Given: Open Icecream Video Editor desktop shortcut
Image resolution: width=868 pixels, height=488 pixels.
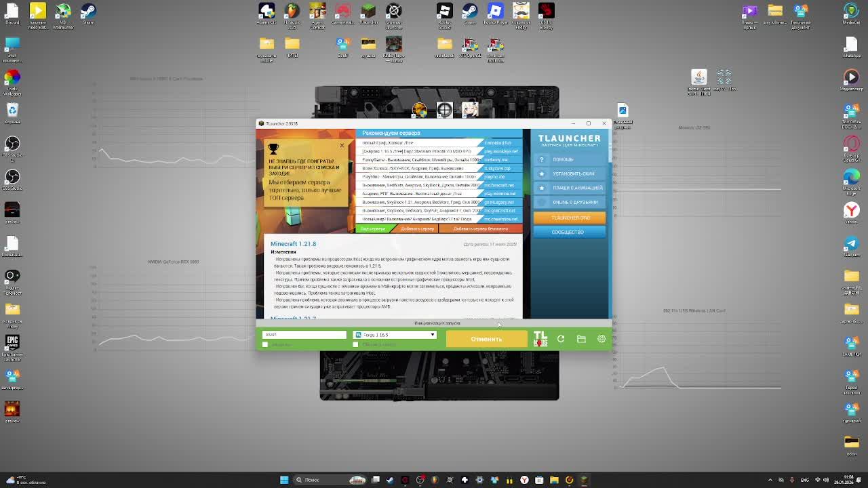Looking at the screenshot, I should pyautogui.click(x=37, y=15).
